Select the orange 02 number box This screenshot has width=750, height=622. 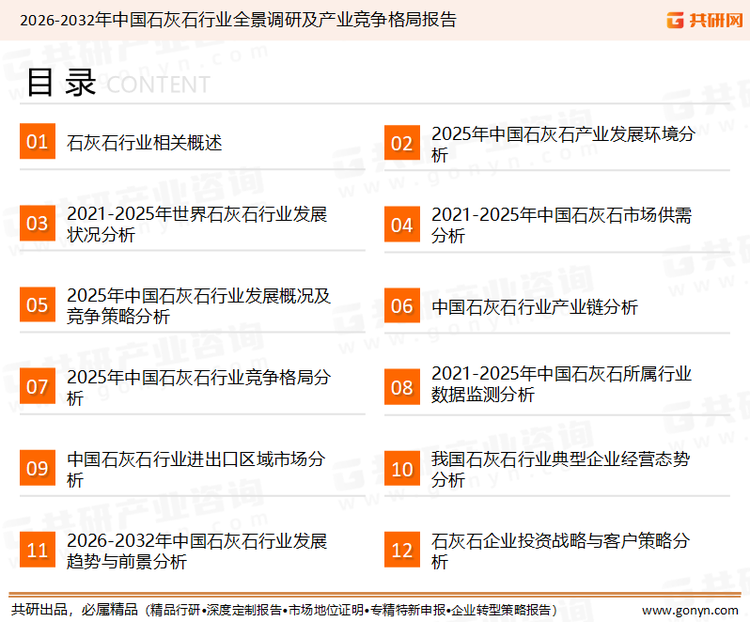pos(402,143)
